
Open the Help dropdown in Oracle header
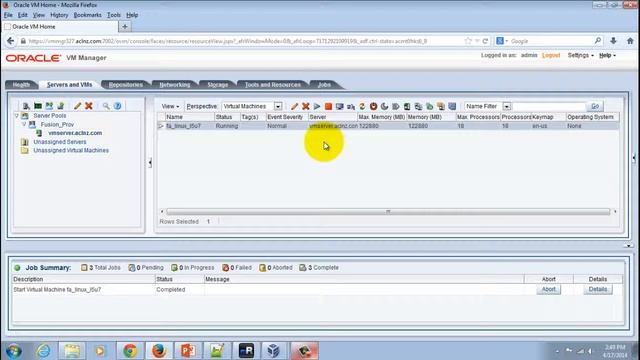click(x=607, y=55)
